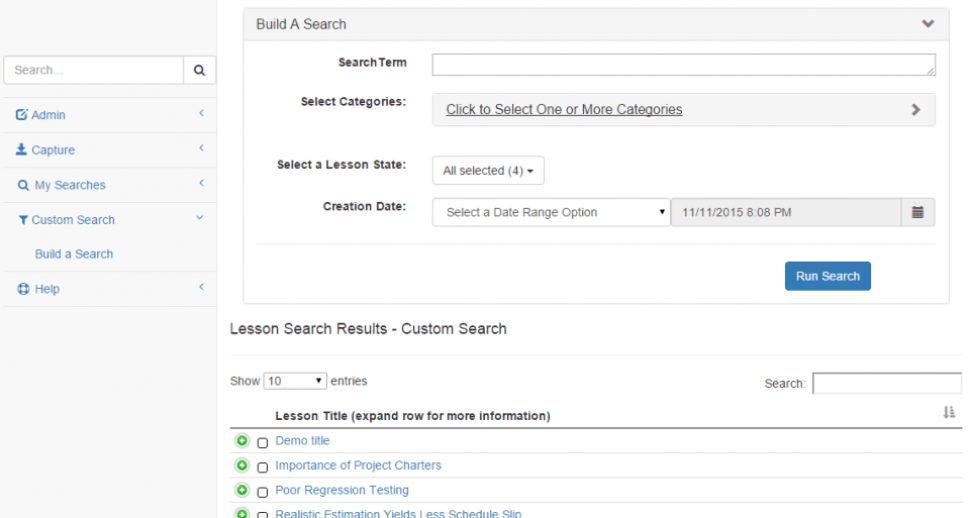
Task: Click the sort icon in Lesson Title header
Action: (948, 412)
